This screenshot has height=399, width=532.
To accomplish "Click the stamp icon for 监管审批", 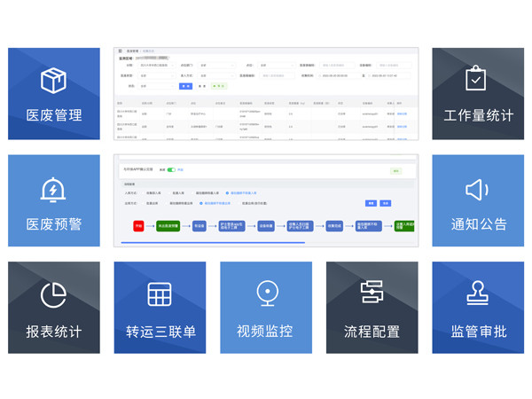I will [477, 295].
